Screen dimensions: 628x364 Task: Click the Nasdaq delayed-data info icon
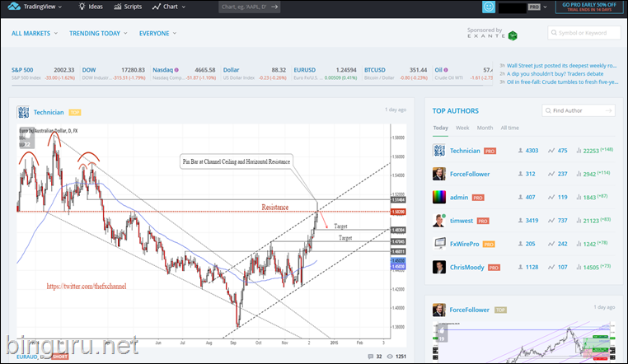tap(176, 70)
